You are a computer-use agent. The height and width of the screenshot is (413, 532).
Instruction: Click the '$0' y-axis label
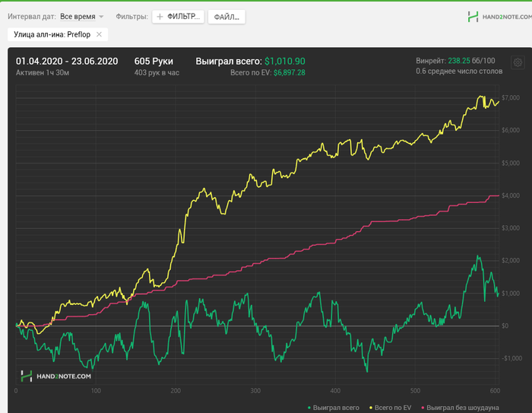[505, 326]
